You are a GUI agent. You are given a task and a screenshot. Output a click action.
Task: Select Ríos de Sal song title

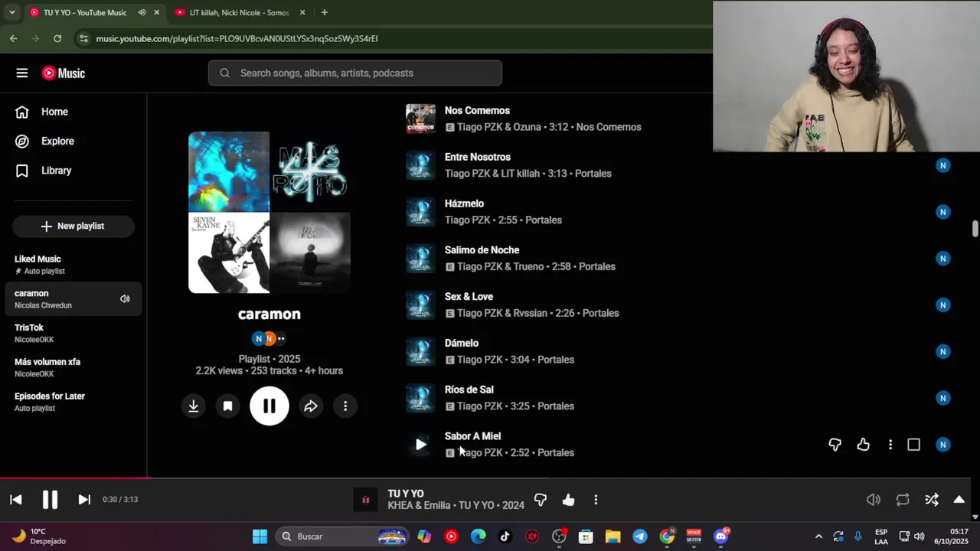pos(469,390)
